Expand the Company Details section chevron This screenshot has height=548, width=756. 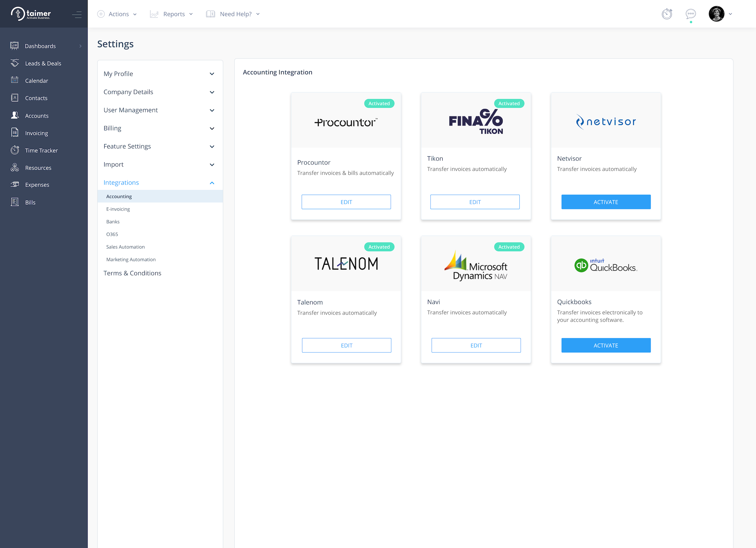tap(212, 92)
